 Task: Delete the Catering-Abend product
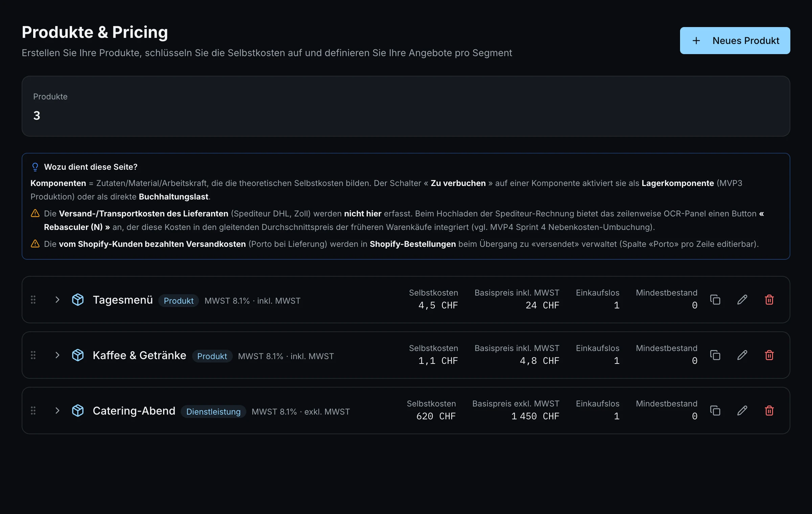click(769, 411)
